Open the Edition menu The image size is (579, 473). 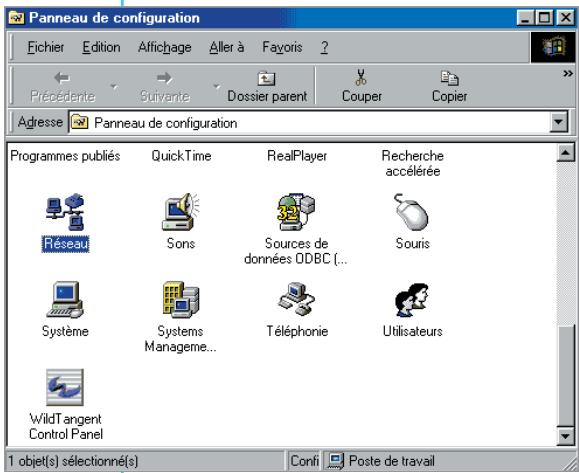[101, 47]
